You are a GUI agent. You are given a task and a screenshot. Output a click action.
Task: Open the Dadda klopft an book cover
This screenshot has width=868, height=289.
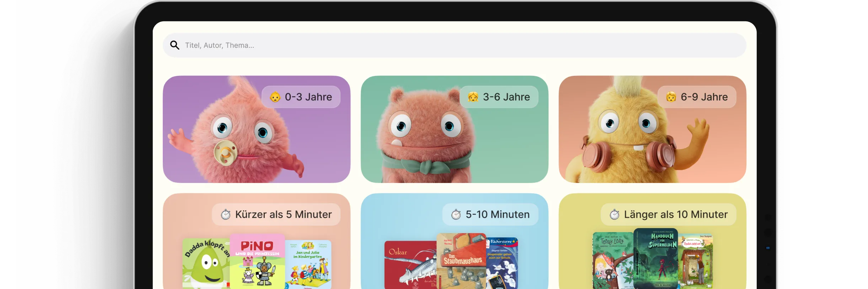(x=206, y=263)
